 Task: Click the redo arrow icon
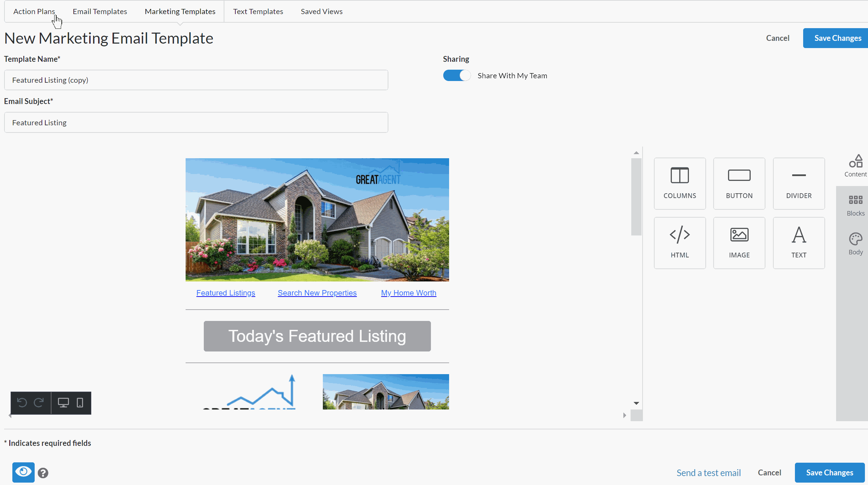39,402
